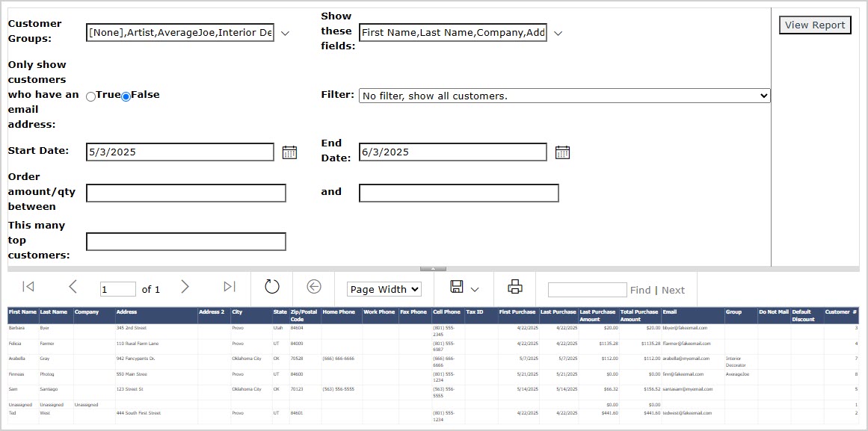This screenshot has height=431, width=868.
Task: Toggle email address filter to True
Action: pyautogui.click(x=90, y=96)
